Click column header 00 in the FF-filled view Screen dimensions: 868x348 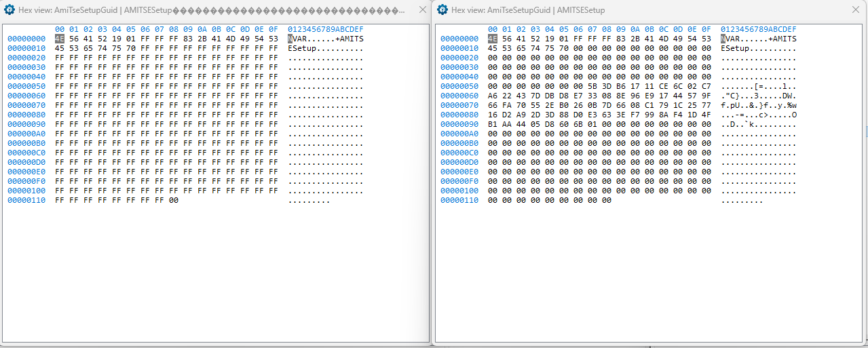coord(60,29)
